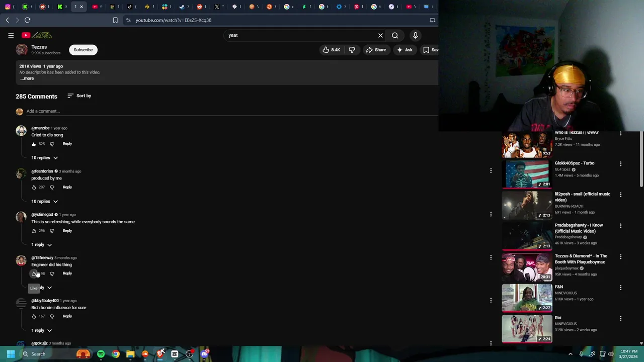Screen dimensions: 644x362
Task: Expand the description with ...more
Action: pos(27,78)
